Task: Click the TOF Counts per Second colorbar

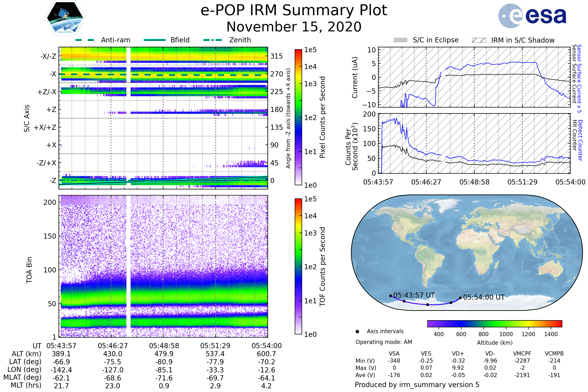Action: pyautogui.click(x=298, y=267)
